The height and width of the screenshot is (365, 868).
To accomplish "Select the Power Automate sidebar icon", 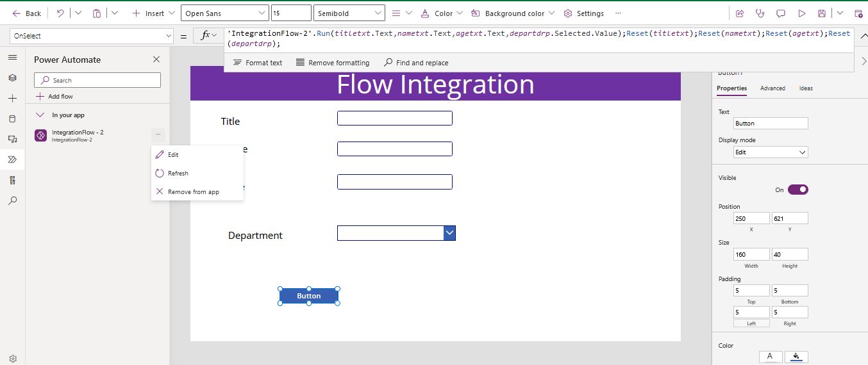I will point(12,159).
